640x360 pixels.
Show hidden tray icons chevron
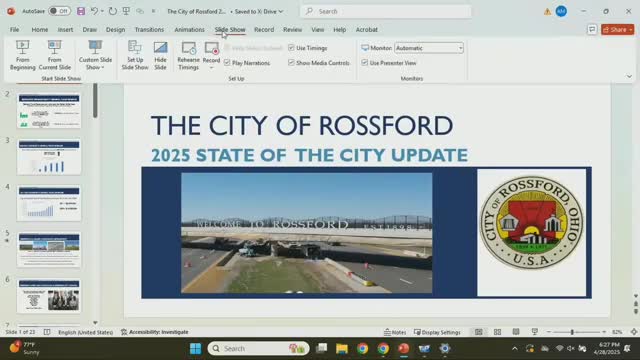(515, 349)
